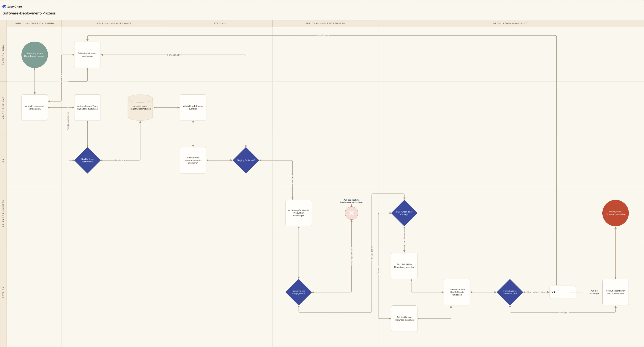Screen dimensions: 644x347
Task: Select the green start circle 'Änderung in den Hauptbranch mergen'
Action: click(35, 55)
